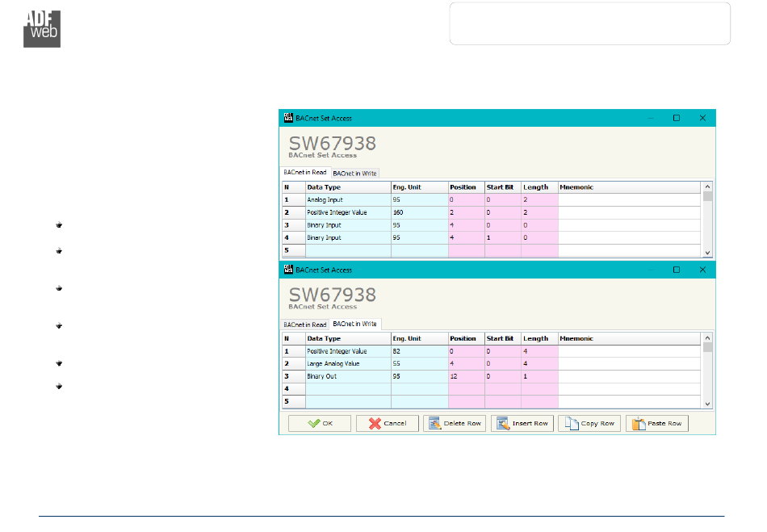This screenshot has height=532, width=767.
Task: Click Length '1' cell of Binary Out row
Action: pos(539,376)
